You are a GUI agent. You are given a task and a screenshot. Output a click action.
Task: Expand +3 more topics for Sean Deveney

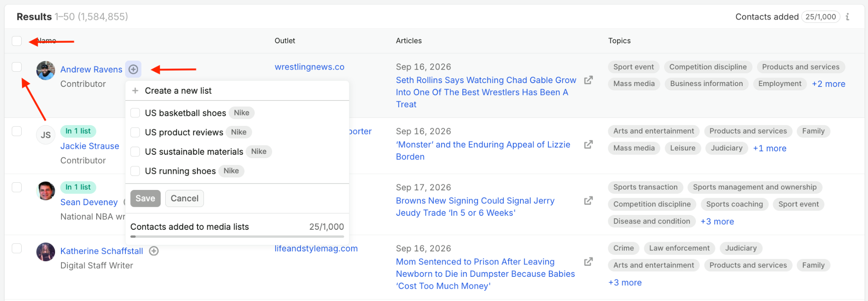[x=717, y=221]
